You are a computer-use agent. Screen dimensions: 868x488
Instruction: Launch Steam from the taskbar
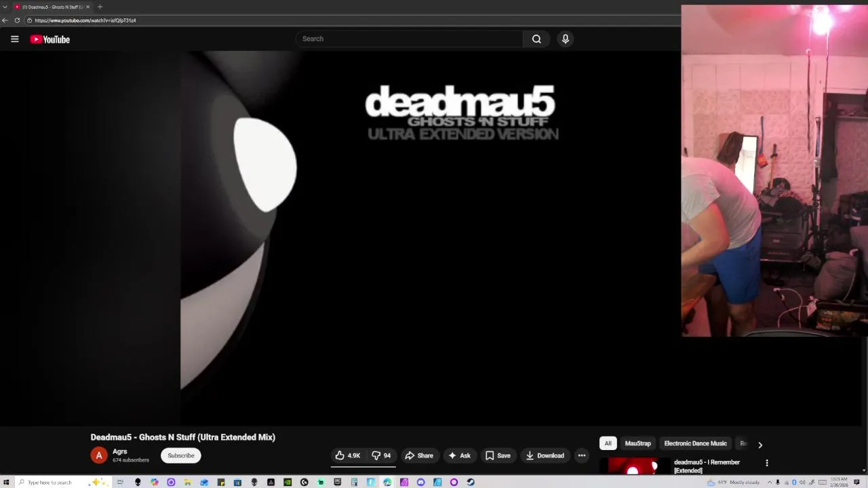[471, 482]
